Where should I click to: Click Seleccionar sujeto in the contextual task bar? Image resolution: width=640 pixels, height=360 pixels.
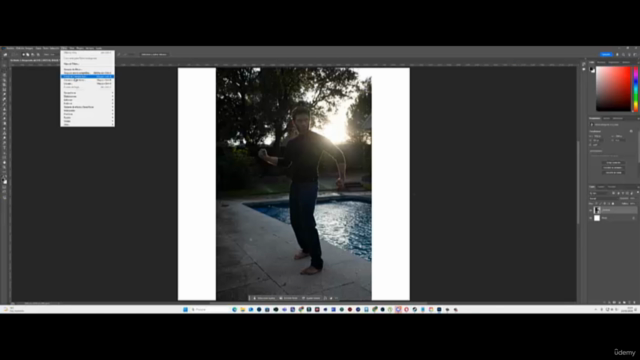pos(264,298)
